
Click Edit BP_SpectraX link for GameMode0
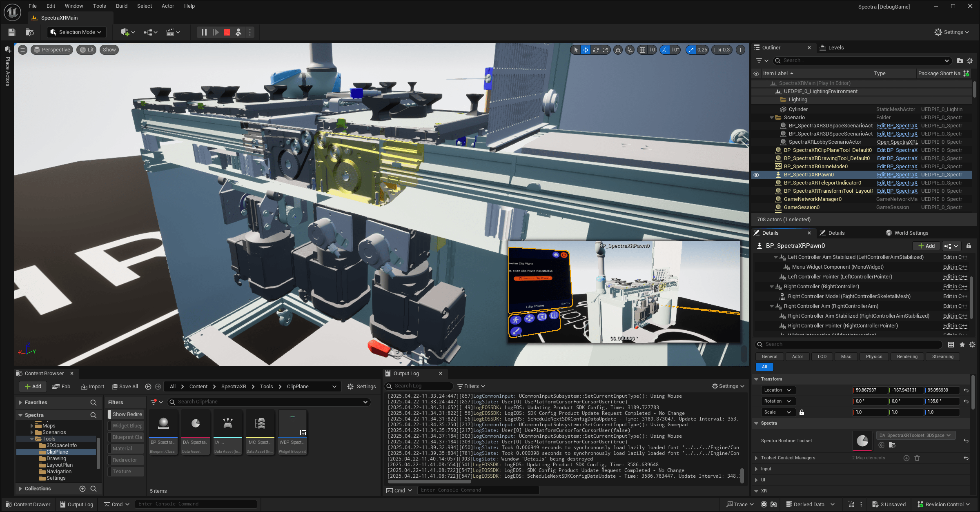pos(897,167)
